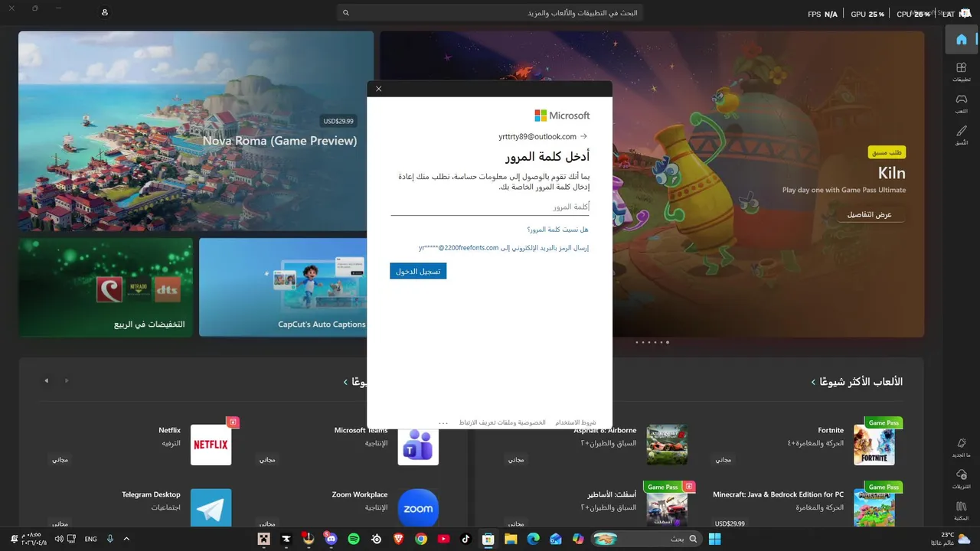The width and height of the screenshot is (980, 551).
Task: Open Downloads (التنزيلات) in the sidebar
Action: (961, 479)
